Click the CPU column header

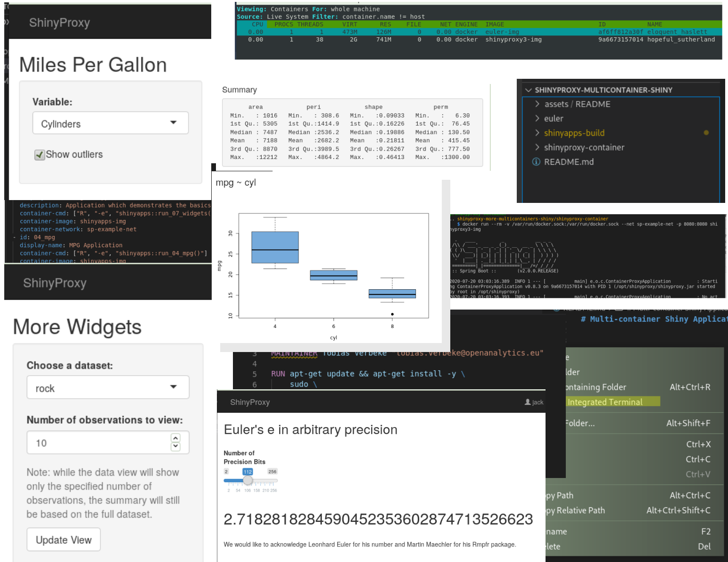[x=257, y=25]
